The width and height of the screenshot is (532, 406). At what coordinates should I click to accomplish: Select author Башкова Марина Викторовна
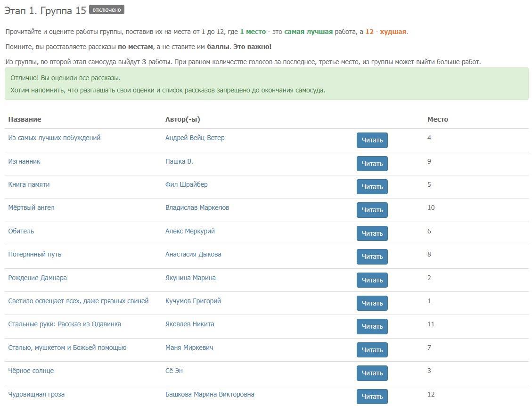(x=210, y=394)
